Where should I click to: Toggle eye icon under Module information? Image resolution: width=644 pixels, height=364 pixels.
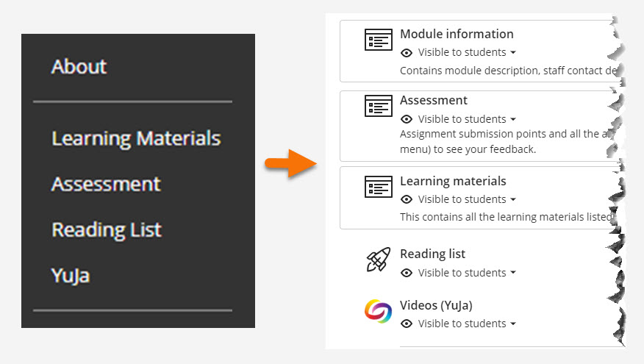pyautogui.click(x=407, y=53)
